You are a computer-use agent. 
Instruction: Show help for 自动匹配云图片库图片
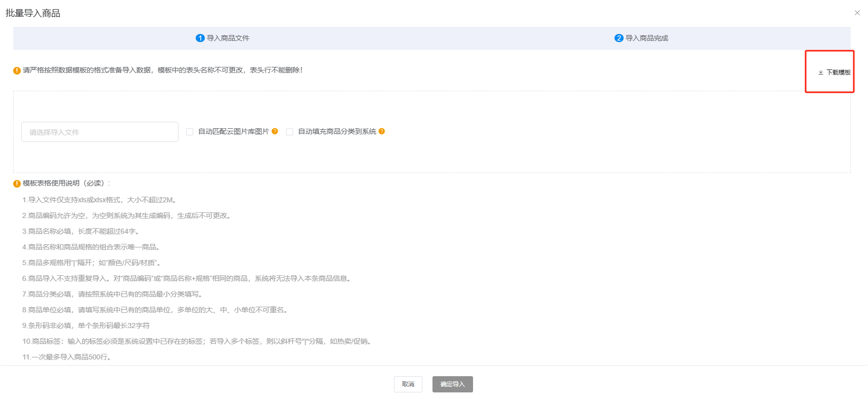click(275, 131)
